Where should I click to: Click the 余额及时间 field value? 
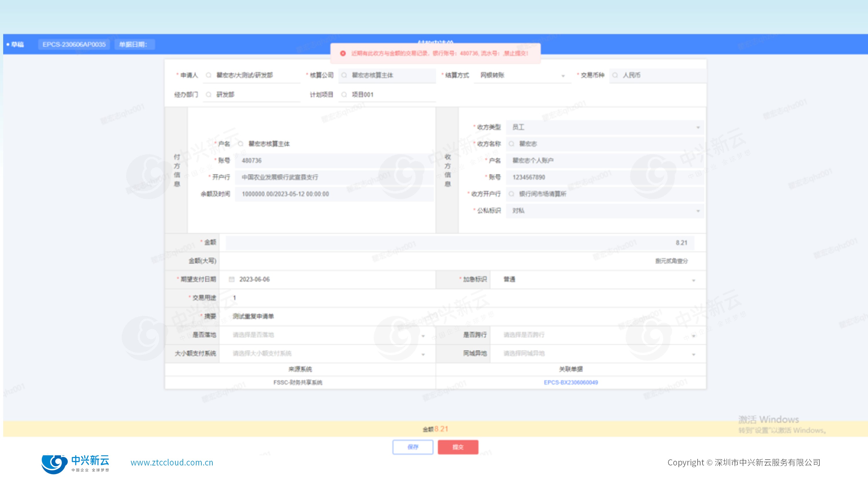tap(334, 194)
